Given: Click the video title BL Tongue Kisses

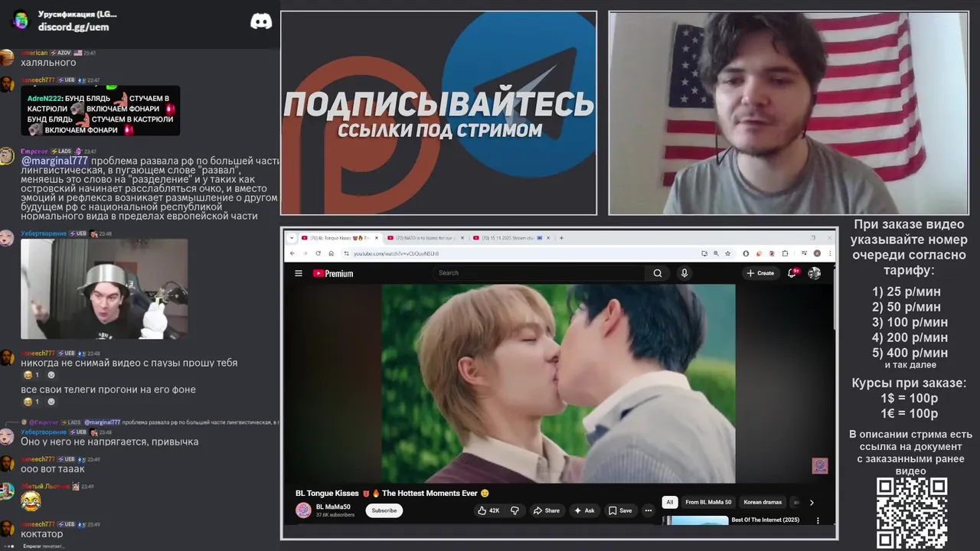Looking at the screenshot, I should [392, 494].
